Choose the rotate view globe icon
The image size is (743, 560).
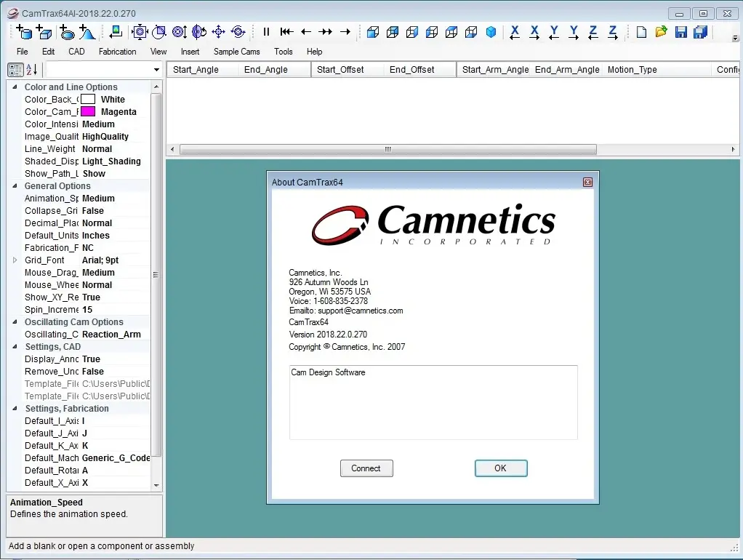pos(199,32)
